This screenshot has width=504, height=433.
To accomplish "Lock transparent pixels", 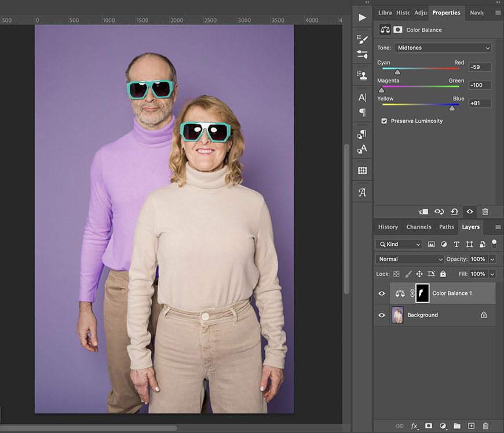I will 396,274.
